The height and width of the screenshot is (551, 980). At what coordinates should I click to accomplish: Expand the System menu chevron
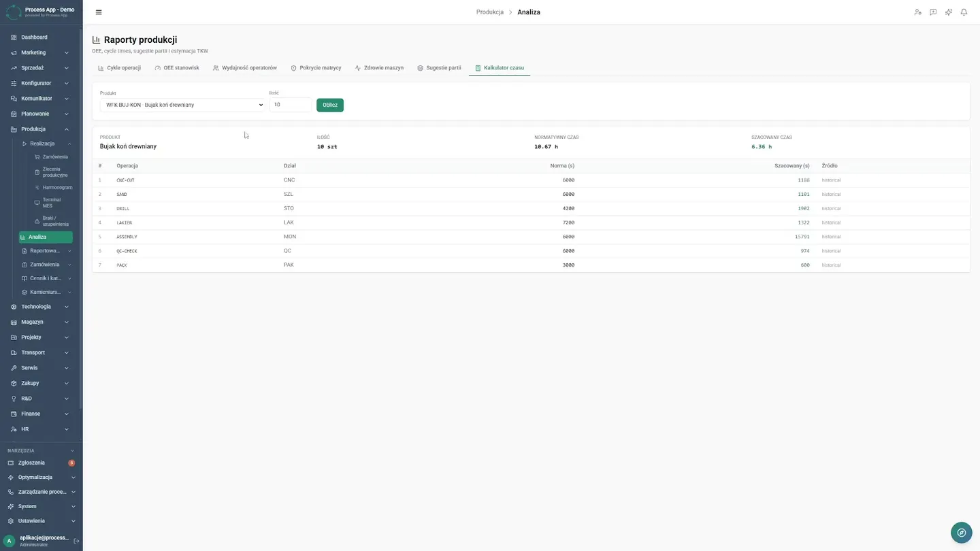click(x=73, y=506)
